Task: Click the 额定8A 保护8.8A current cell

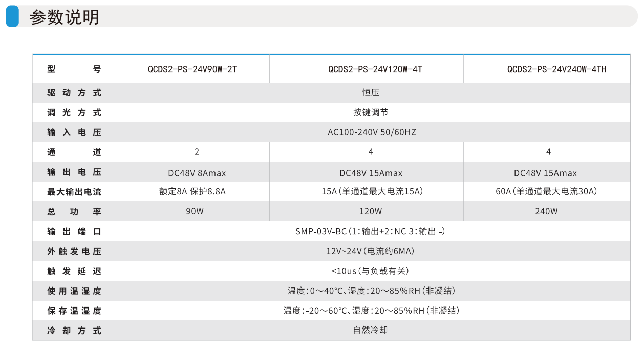Action: [x=192, y=192]
